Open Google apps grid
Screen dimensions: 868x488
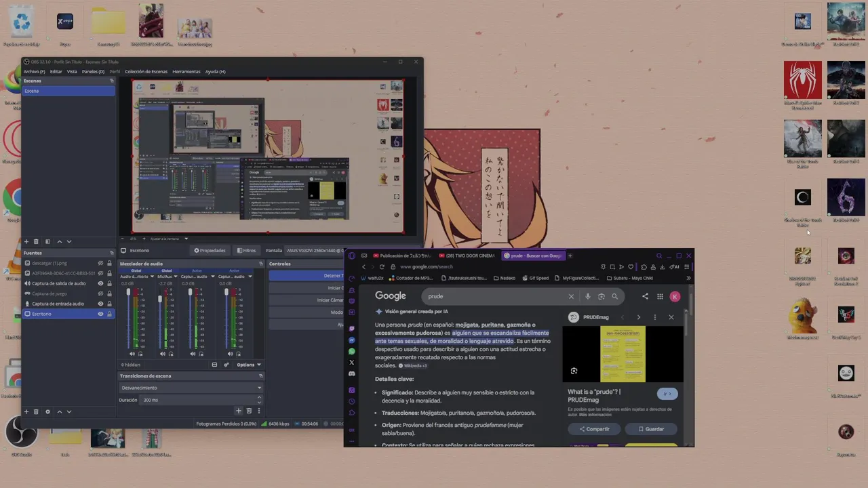coord(659,296)
